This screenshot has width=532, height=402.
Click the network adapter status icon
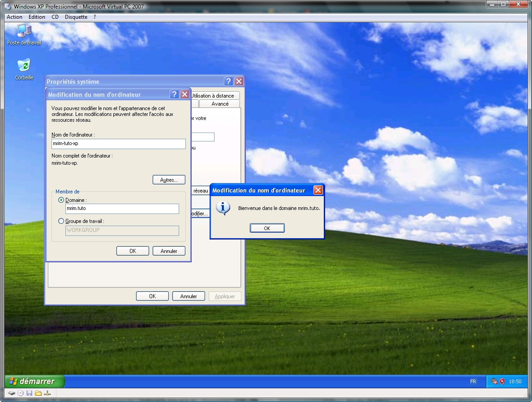pos(47,393)
